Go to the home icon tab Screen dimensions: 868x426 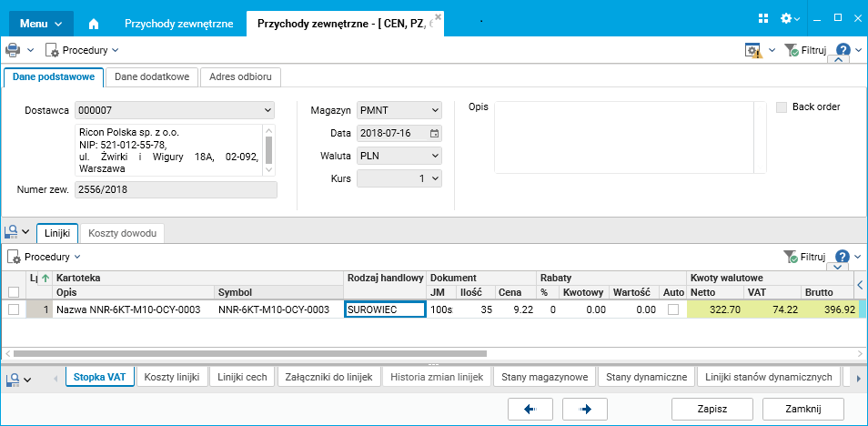click(x=94, y=24)
